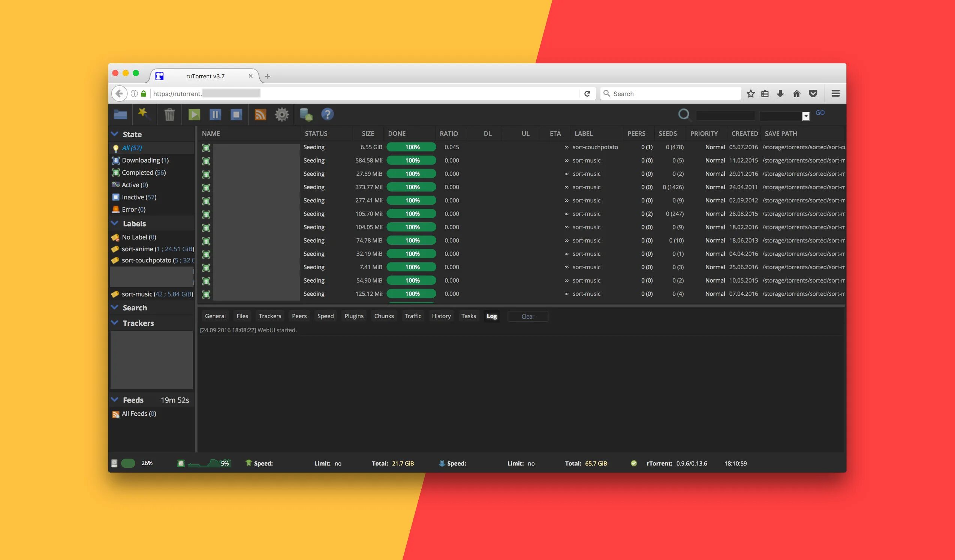
Task: Open the RSS Downloader icon
Action: (x=260, y=114)
